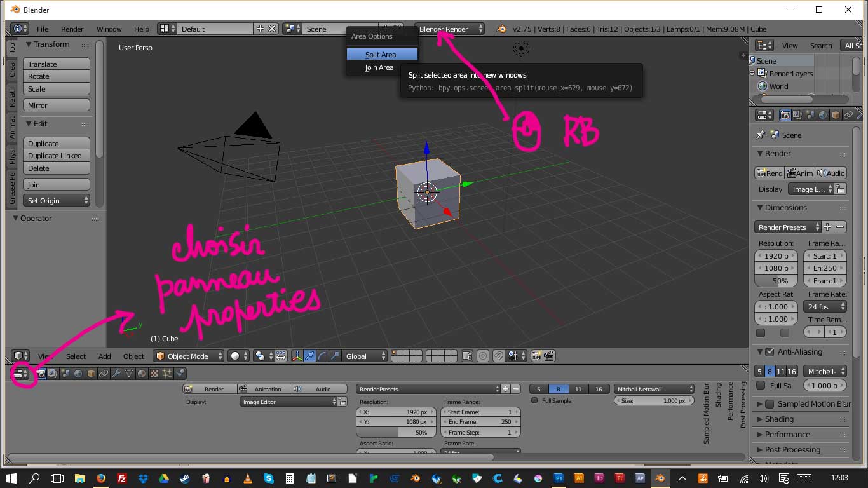Viewport: 868px width, 488px height.
Task: Open the Object Mode dropdown
Action: point(189,356)
